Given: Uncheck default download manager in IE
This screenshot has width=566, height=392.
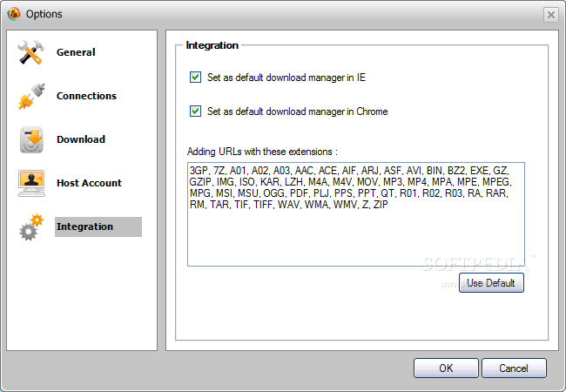Looking at the screenshot, I should (195, 78).
